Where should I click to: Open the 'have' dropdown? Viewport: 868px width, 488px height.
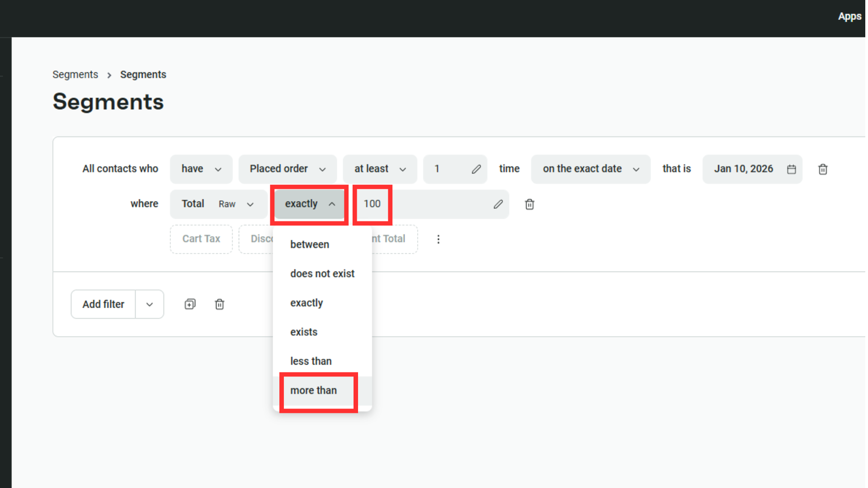click(x=201, y=169)
